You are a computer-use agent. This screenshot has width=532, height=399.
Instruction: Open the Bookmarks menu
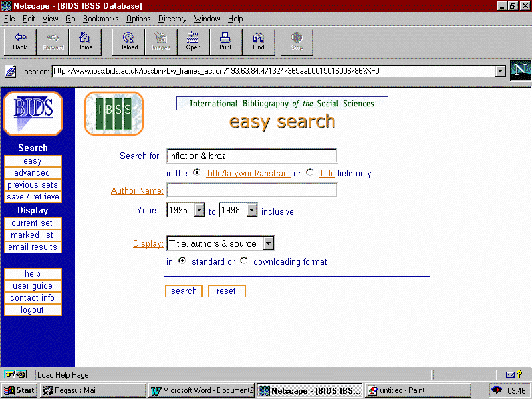point(101,19)
